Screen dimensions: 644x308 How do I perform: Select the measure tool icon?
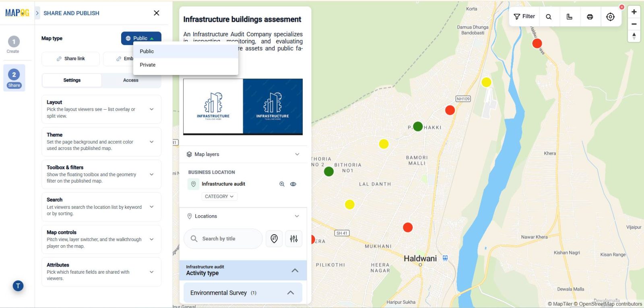tap(570, 17)
